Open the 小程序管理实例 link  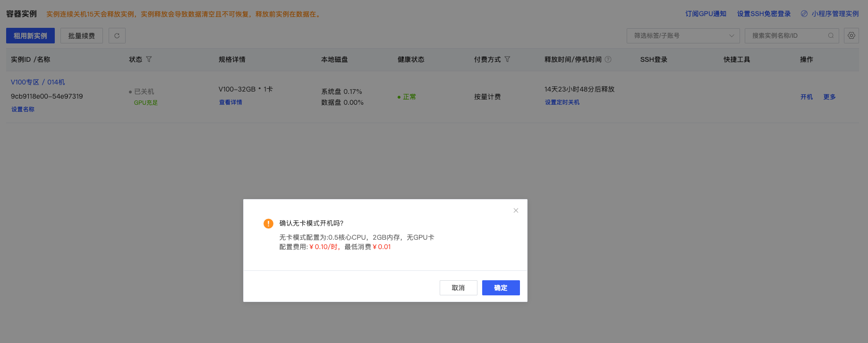tap(835, 14)
